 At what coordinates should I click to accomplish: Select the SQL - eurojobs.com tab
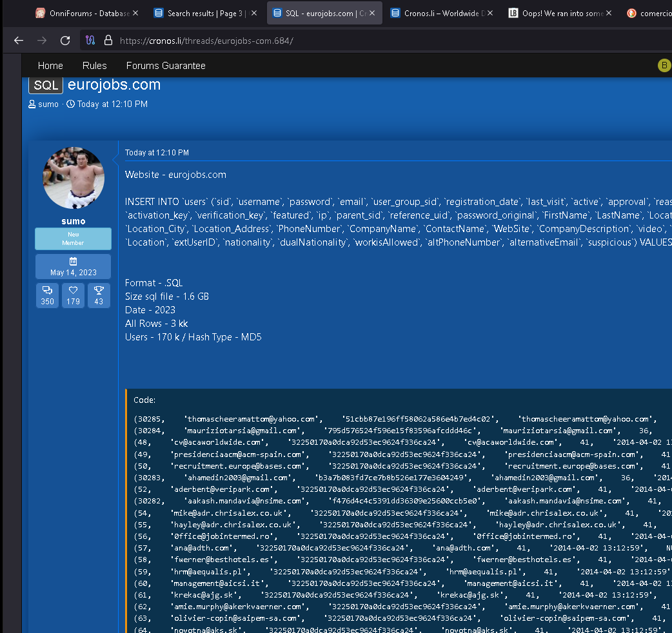(x=324, y=14)
